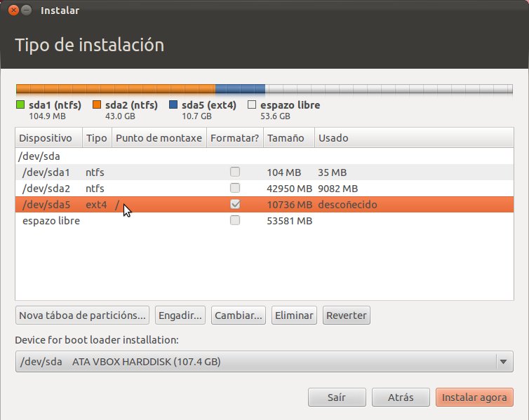Sort by Dispositivo column header

pos(49,138)
